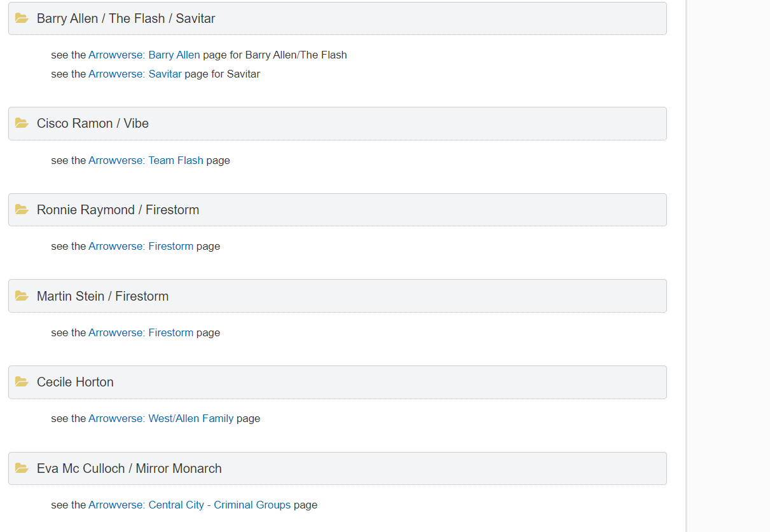Collapse the Cecile Horton section header
Image resolution: width=770 pixels, height=532 pixels.
(x=338, y=382)
